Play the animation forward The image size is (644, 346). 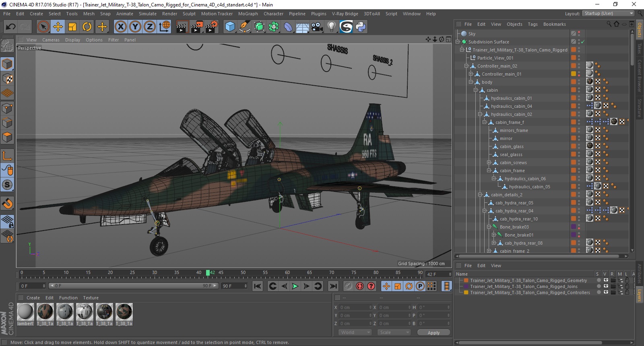point(295,286)
